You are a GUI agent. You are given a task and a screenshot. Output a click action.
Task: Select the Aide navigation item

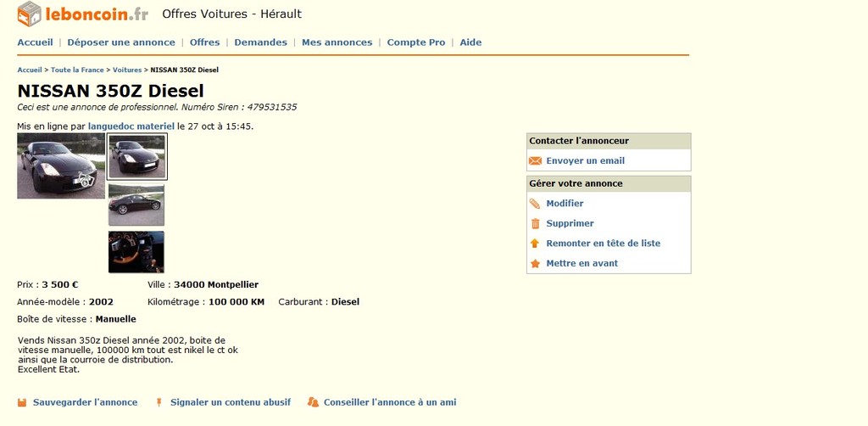(x=470, y=42)
